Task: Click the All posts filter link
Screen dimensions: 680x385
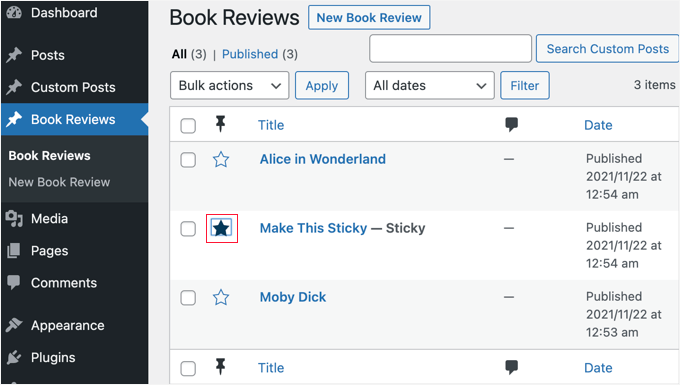Action: pyautogui.click(x=179, y=54)
